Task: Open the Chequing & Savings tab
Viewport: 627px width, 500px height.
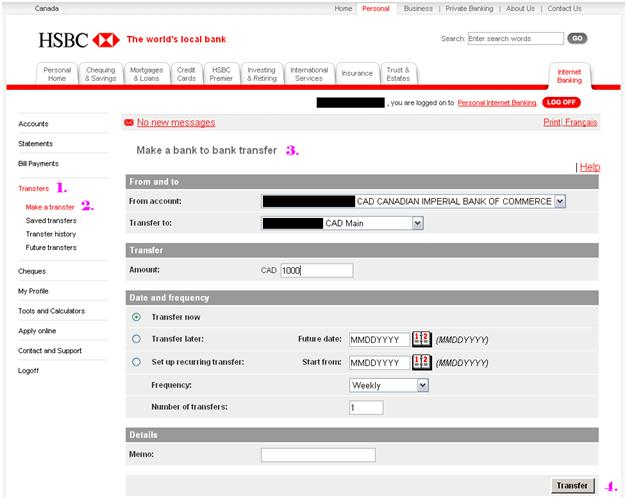Action: 101,74
